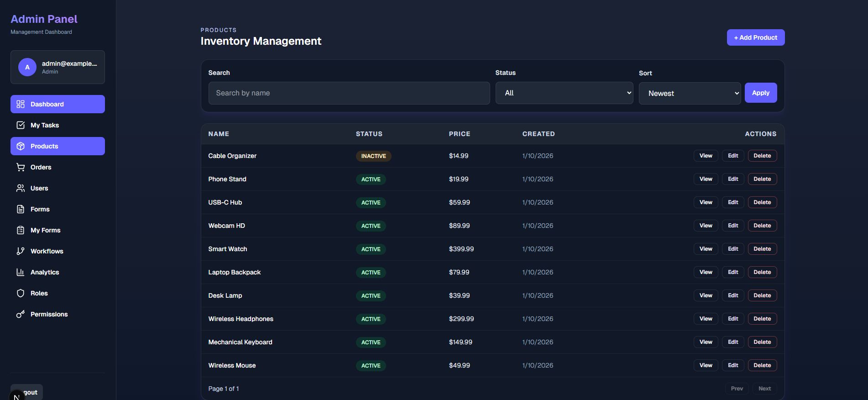Click the Workflows branch icon
This screenshot has height=400, width=868.
point(21,251)
